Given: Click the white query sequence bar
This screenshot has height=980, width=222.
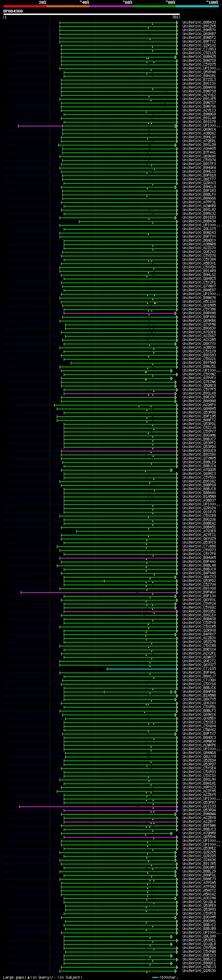Looking at the screenshot, I should [x=92, y=15].
